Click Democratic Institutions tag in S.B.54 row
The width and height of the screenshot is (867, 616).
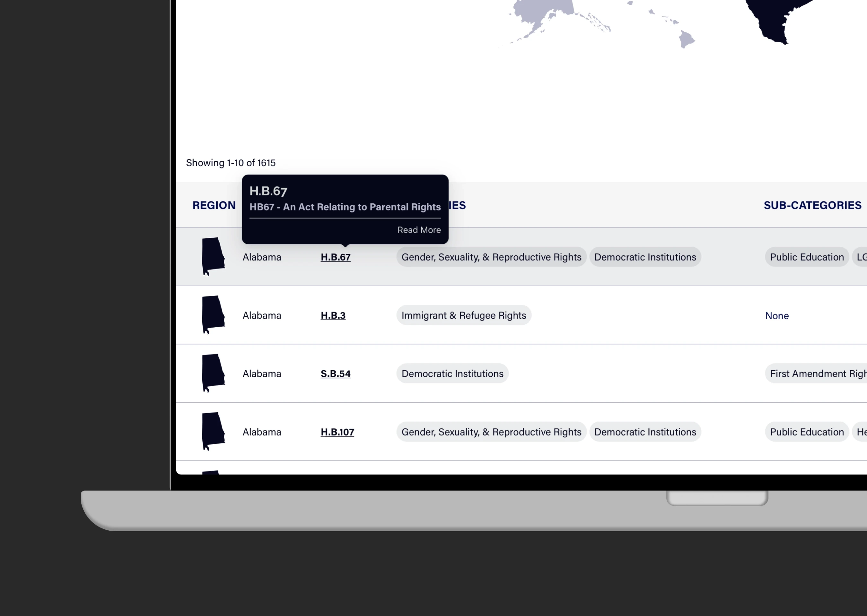click(452, 374)
